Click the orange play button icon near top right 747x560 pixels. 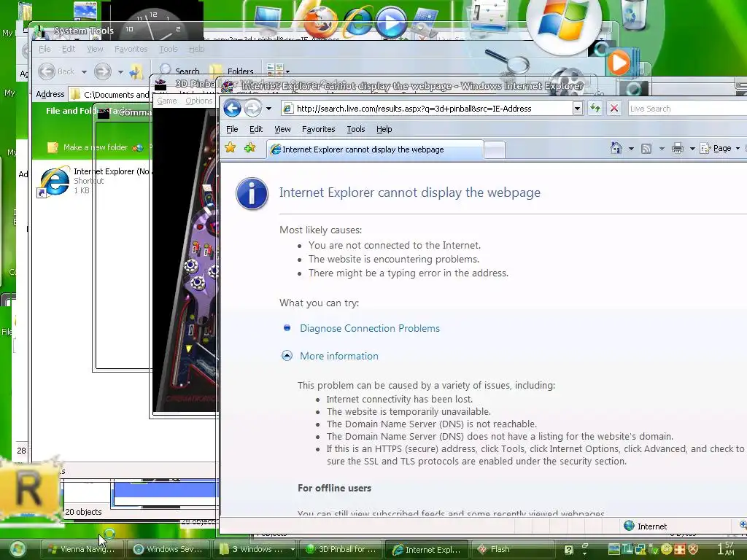(619, 63)
